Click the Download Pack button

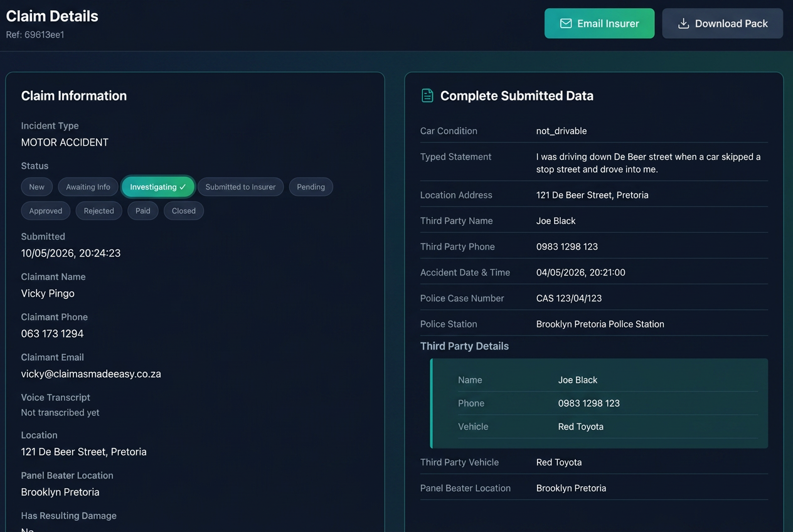723,23
